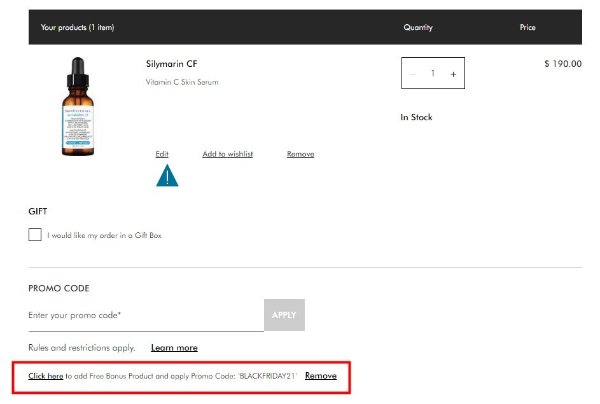Click the 'I would like my order in a Gift Box' label
Image resolution: width=600 pixels, height=404 pixels.
click(104, 236)
